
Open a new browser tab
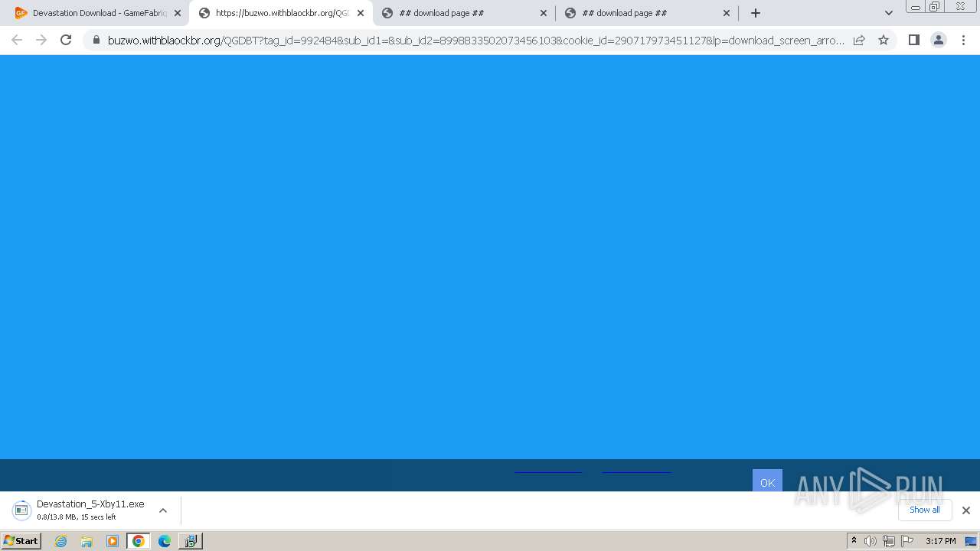tap(756, 13)
